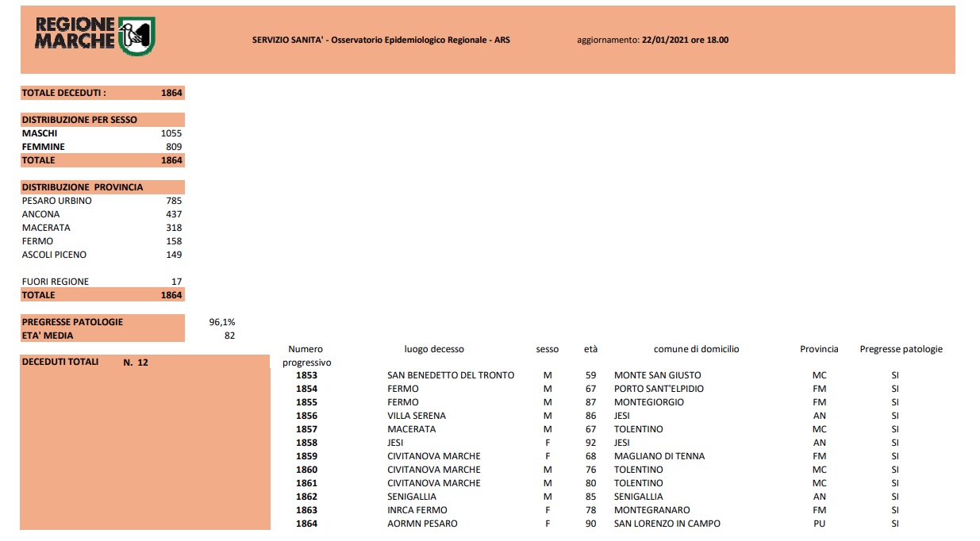Click SAN BENEDETTO DEL TRONTO place cell
The image size is (980, 541).
point(450,375)
